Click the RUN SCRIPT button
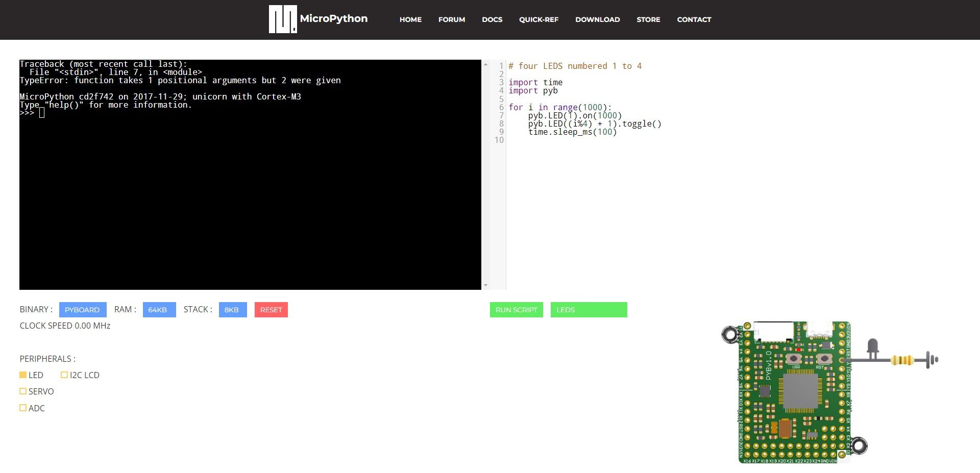The height and width of the screenshot is (473, 980). click(516, 309)
